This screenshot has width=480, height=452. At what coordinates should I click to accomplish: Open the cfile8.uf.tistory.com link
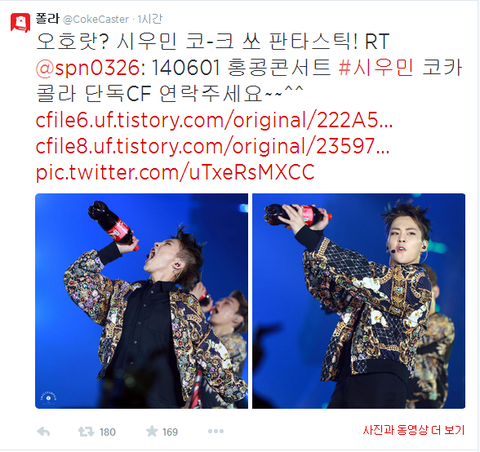[x=212, y=146]
